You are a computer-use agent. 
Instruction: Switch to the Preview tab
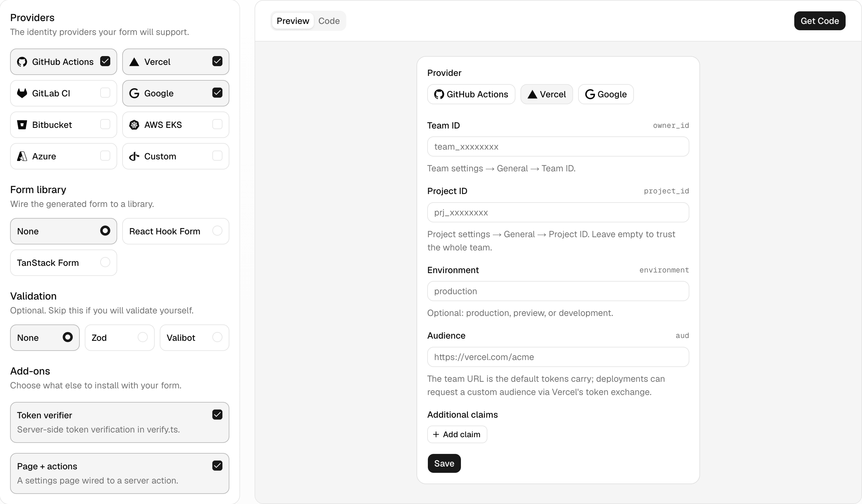(293, 21)
